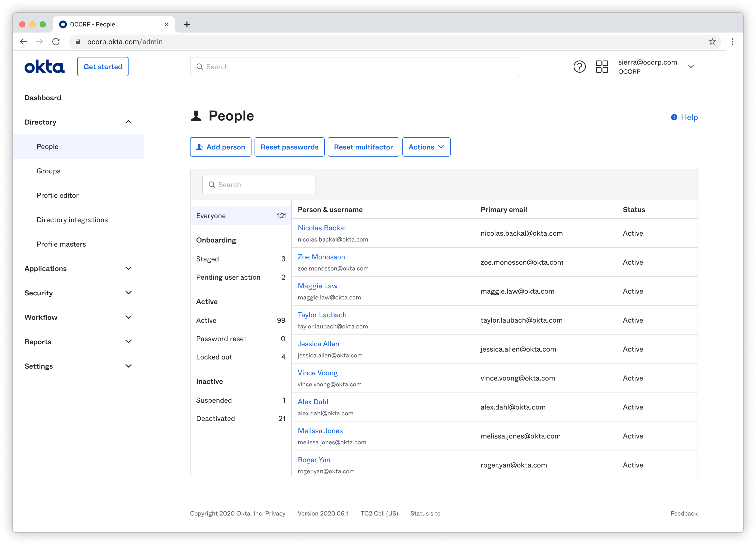This screenshot has height=545, width=756.
Task: Collapse the Directory section
Action: coord(128,122)
